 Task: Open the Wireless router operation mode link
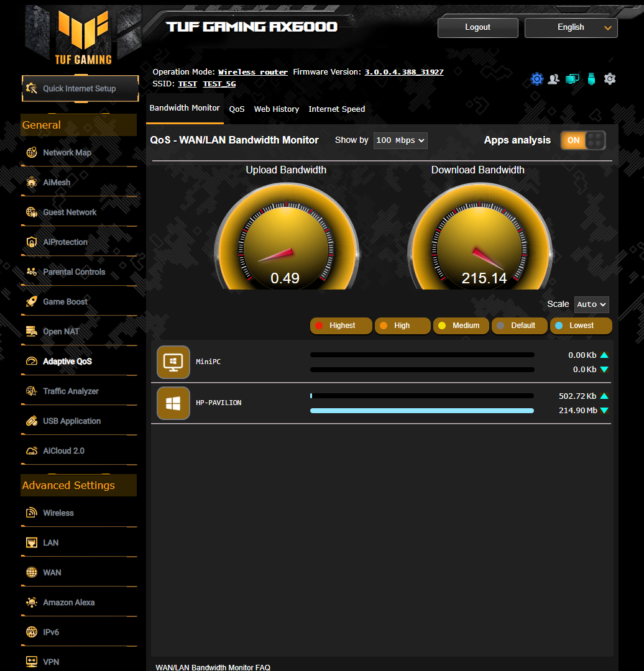(x=252, y=72)
